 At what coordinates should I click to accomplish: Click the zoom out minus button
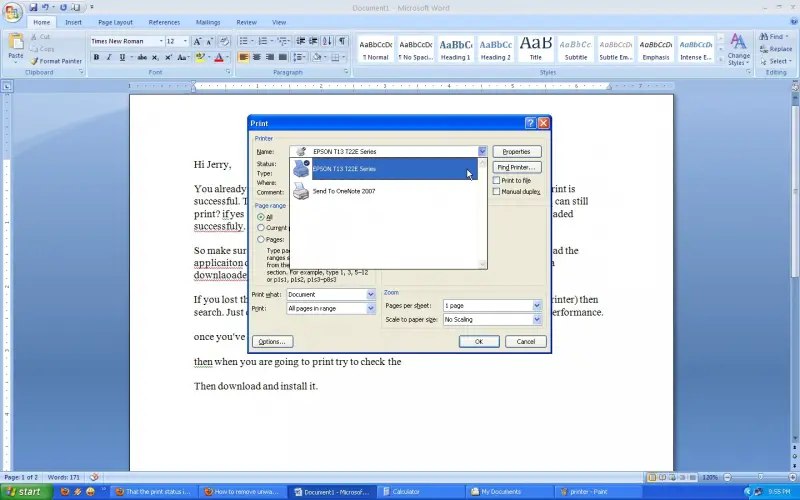pos(728,478)
